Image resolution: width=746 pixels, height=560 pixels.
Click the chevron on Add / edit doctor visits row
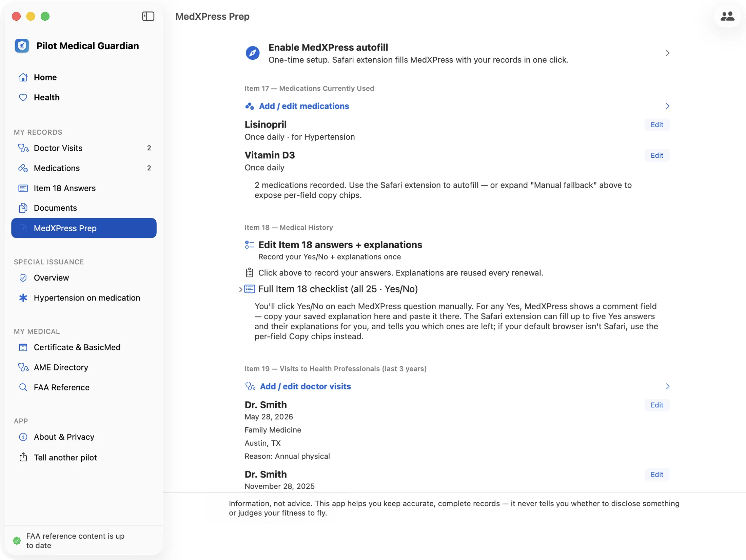point(667,386)
